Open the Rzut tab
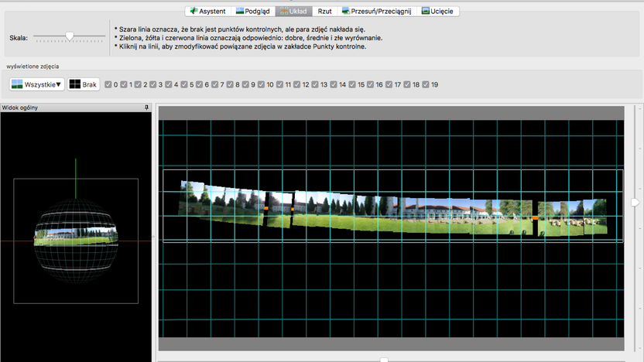Viewport: 644px width, 362px height. click(x=324, y=11)
